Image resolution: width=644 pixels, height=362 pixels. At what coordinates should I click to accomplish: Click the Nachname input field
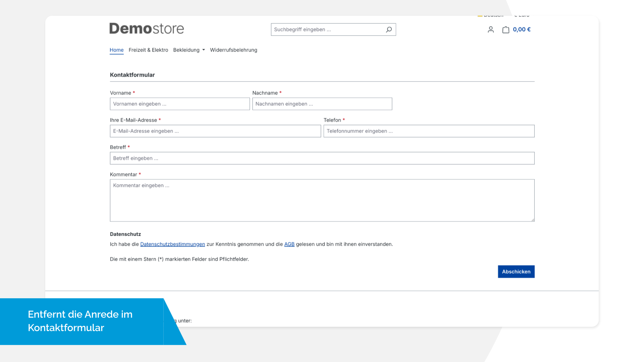click(322, 104)
